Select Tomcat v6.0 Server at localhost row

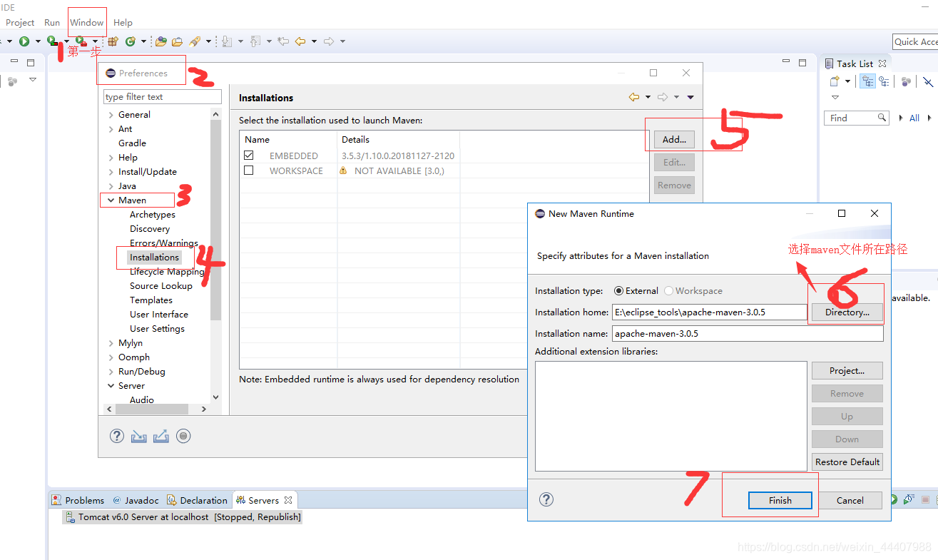183,517
